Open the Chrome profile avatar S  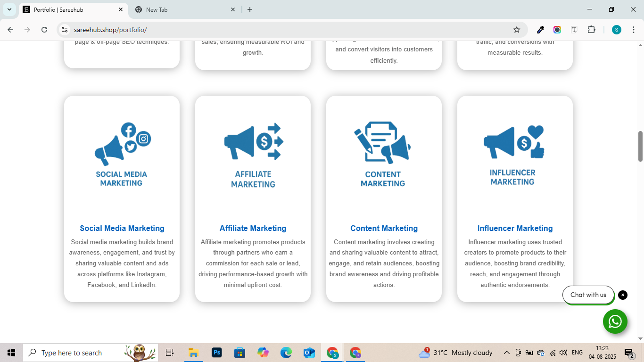point(617,30)
